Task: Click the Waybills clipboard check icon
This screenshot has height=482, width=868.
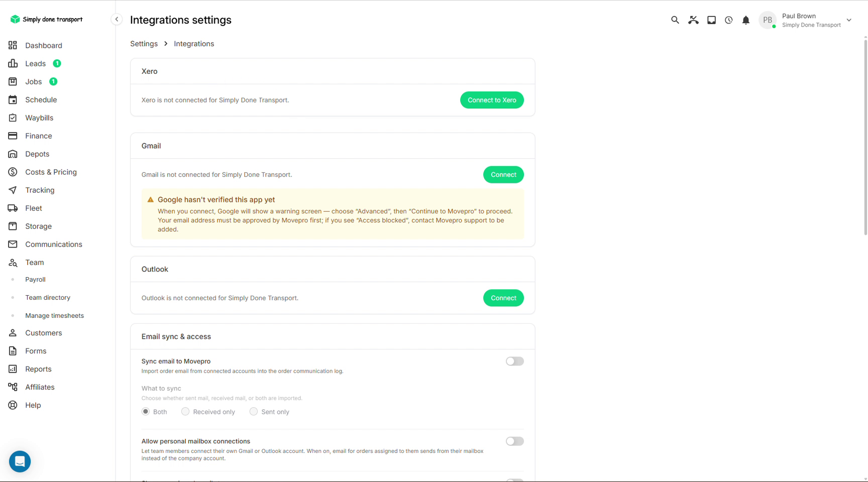Action: point(13,117)
